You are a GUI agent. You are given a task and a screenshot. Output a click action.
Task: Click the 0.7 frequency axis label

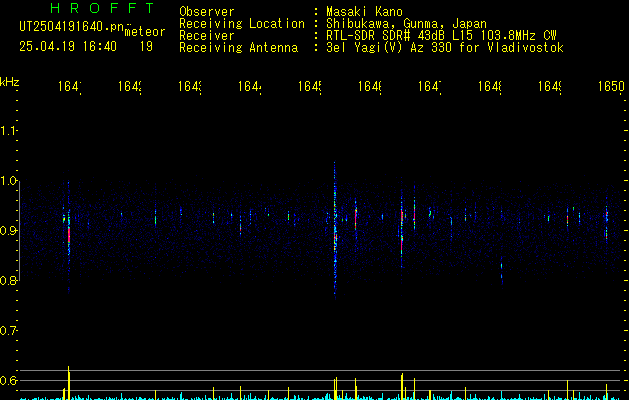tap(8, 331)
